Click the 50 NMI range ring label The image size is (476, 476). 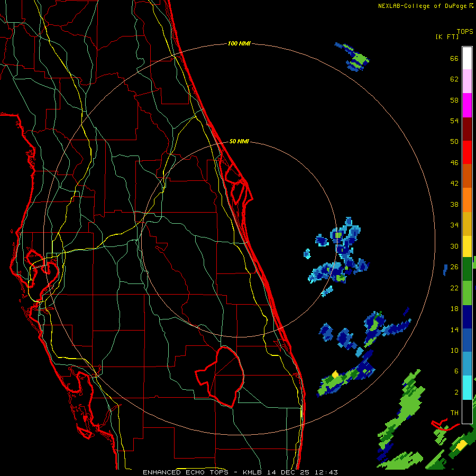tap(239, 141)
